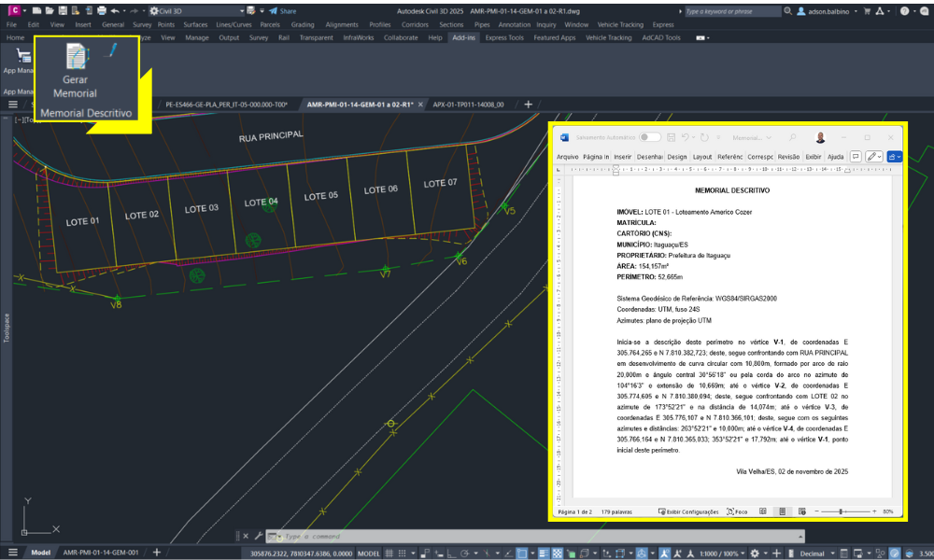Toggle Salvamento Automático switch in Word
This screenshot has width=934, height=560.
[650, 137]
